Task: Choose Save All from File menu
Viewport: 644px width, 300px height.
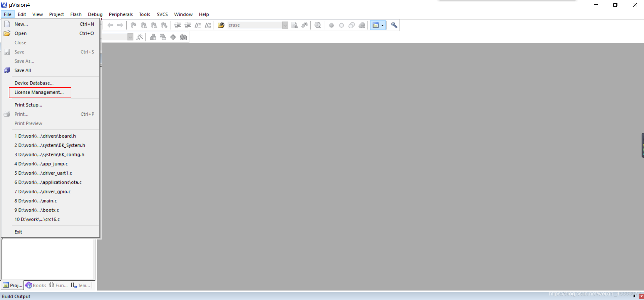Action: [50, 70]
